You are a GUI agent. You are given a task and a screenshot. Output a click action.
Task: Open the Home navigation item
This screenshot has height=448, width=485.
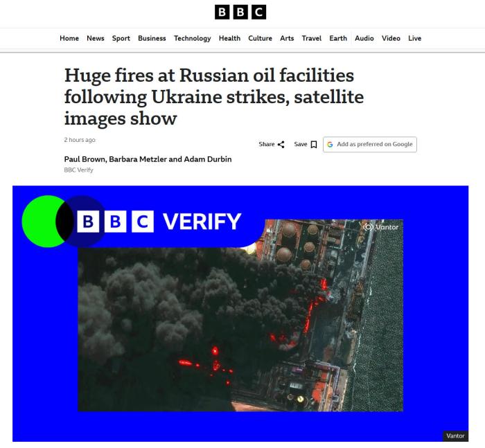point(69,38)
